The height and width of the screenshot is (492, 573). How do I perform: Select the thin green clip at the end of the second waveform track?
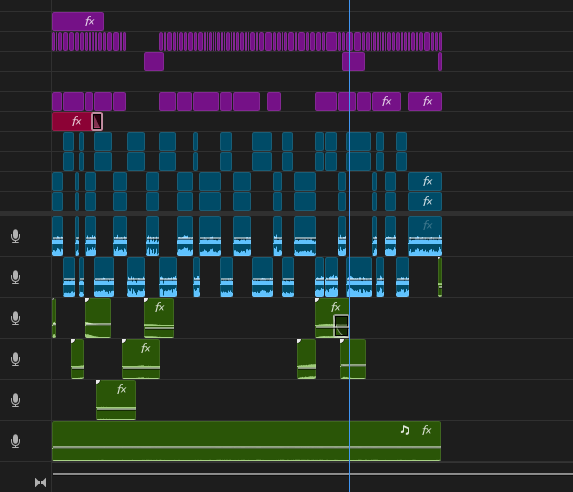pyautogui.click(x=440, y=277)
